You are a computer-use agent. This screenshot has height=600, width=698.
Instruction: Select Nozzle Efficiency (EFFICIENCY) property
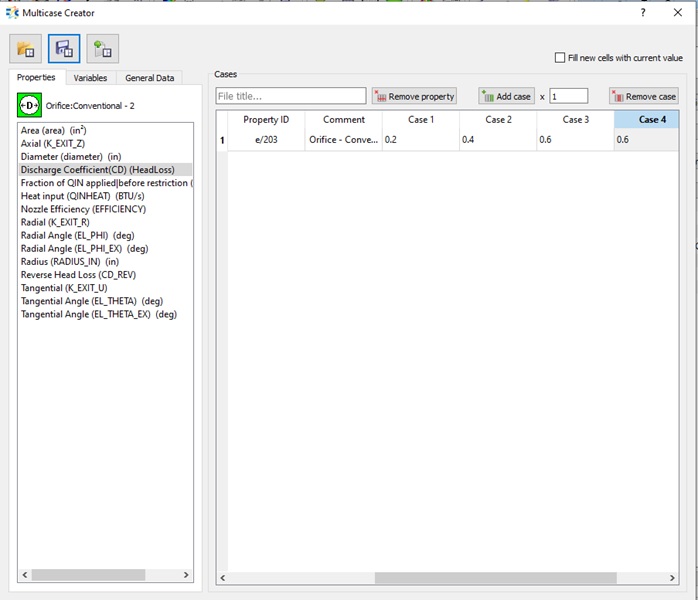point(83,209)
